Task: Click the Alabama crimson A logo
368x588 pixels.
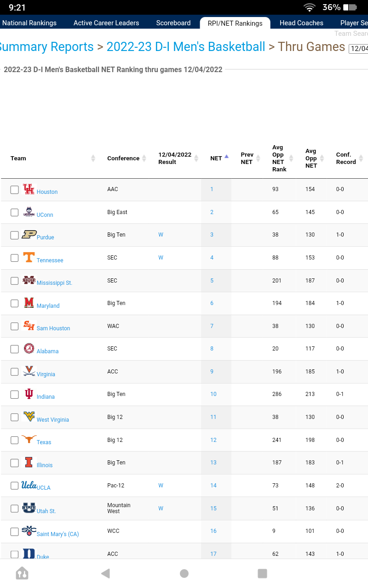Action: (29, 348)
